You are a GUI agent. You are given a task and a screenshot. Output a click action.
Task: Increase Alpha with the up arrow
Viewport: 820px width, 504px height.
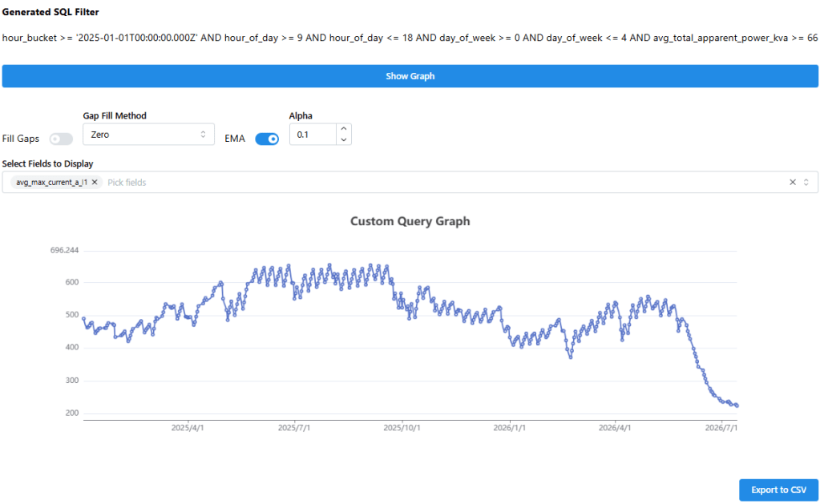[x=344, y=129]
